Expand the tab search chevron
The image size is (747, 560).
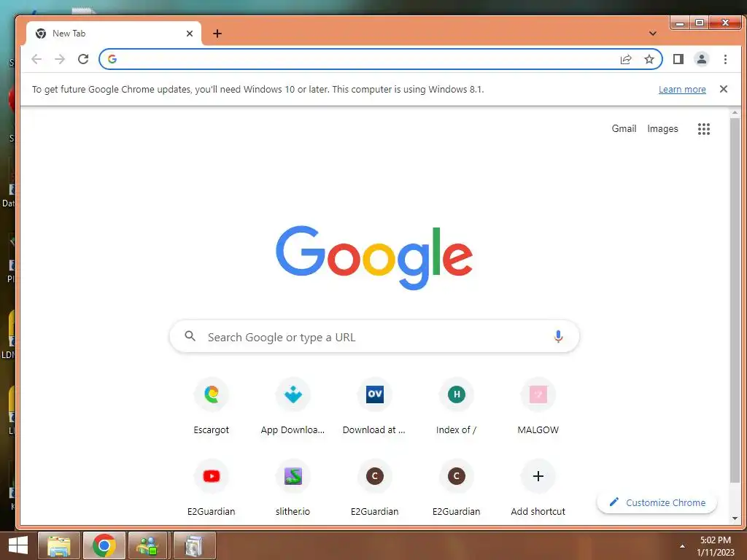point(653,34)
